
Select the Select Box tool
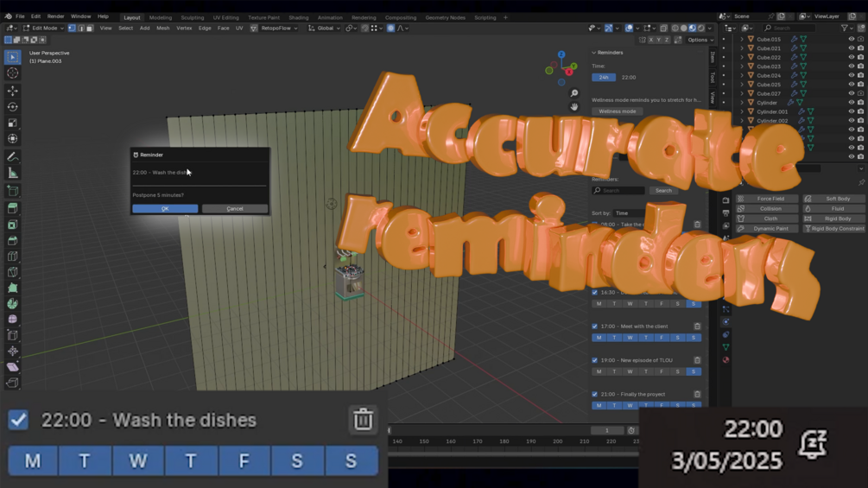(x=13, y=57)
